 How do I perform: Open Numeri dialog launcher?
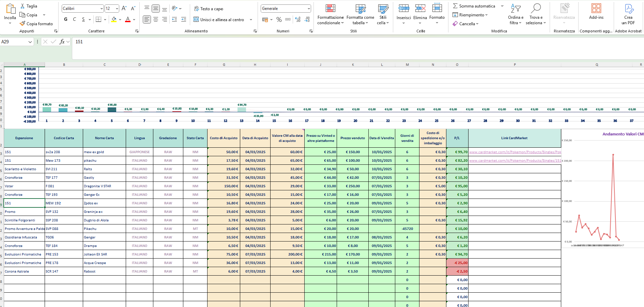click(311, 31)
